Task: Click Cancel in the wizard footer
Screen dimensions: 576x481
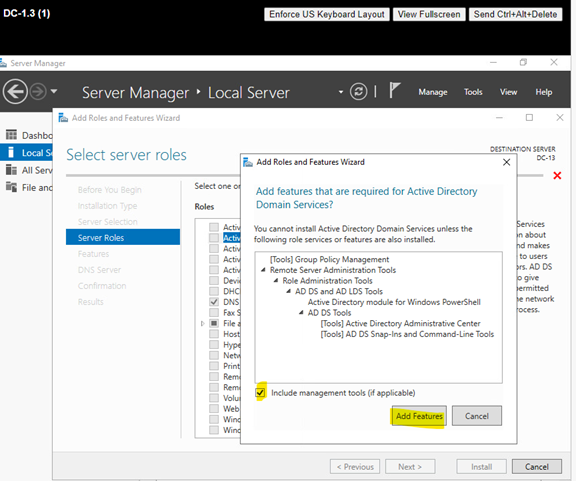Action: [536, 467]
